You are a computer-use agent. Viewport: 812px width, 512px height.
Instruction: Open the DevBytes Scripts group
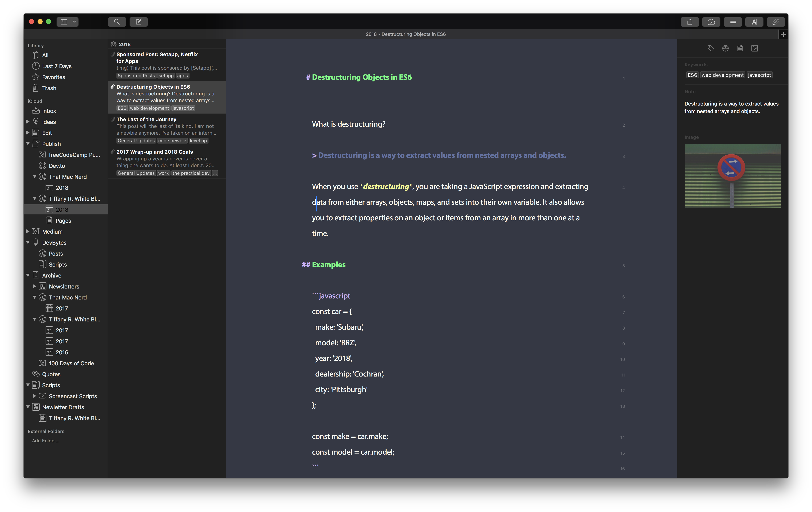(x=65, y=265)
